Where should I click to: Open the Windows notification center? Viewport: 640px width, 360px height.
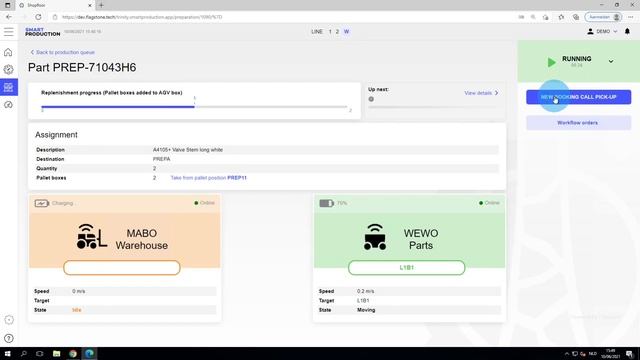coord(630,353)
